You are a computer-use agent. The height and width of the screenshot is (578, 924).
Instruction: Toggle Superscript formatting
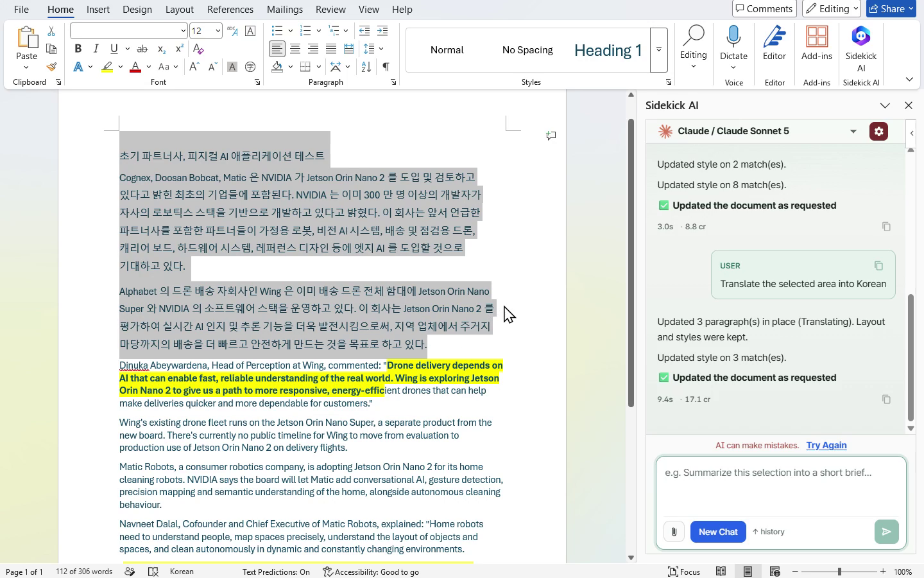[x=180, y=49]
